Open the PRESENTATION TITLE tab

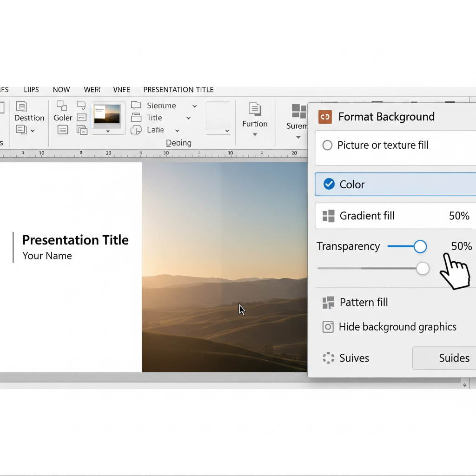coord(178,90)
